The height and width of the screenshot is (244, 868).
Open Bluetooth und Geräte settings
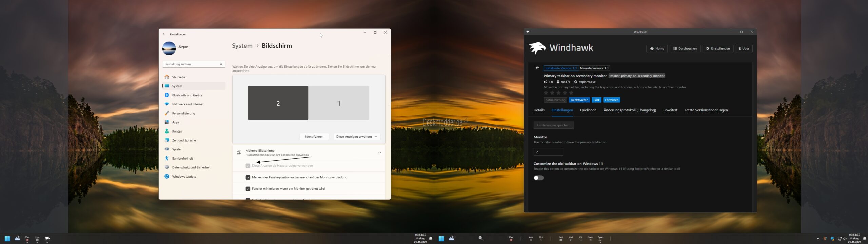194,95
